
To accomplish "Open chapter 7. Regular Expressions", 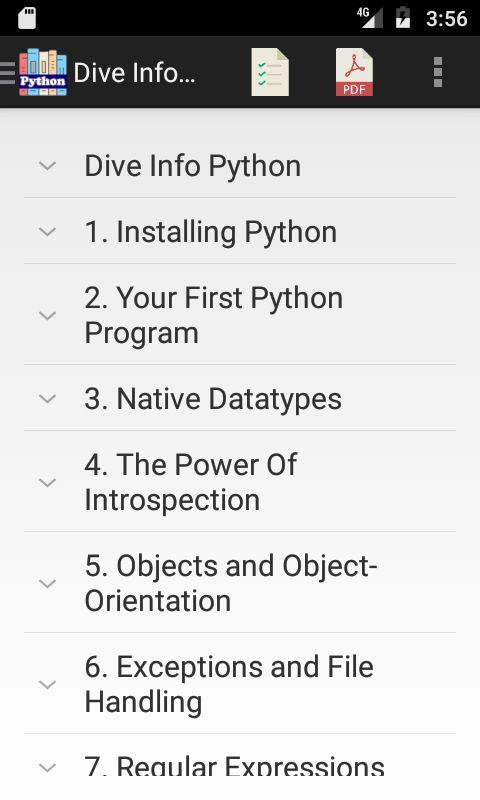I will click(x=235, y=766).
